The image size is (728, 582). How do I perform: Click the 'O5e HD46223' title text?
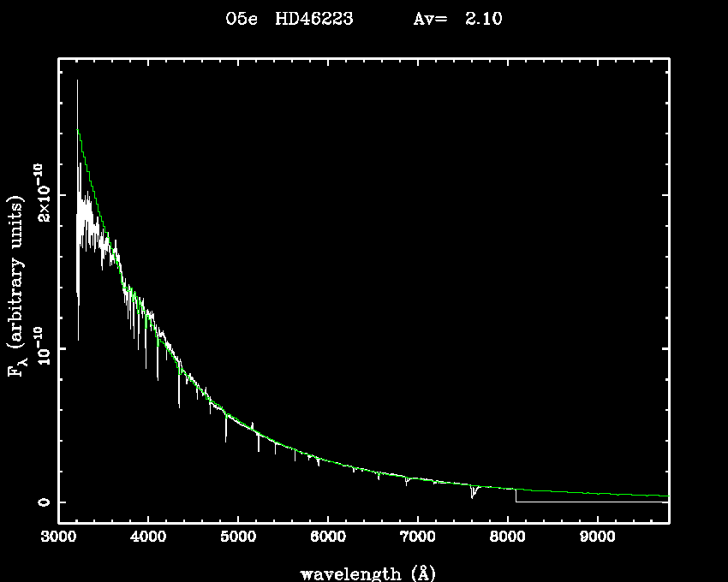pyautogui.click(x=289, y=19)
